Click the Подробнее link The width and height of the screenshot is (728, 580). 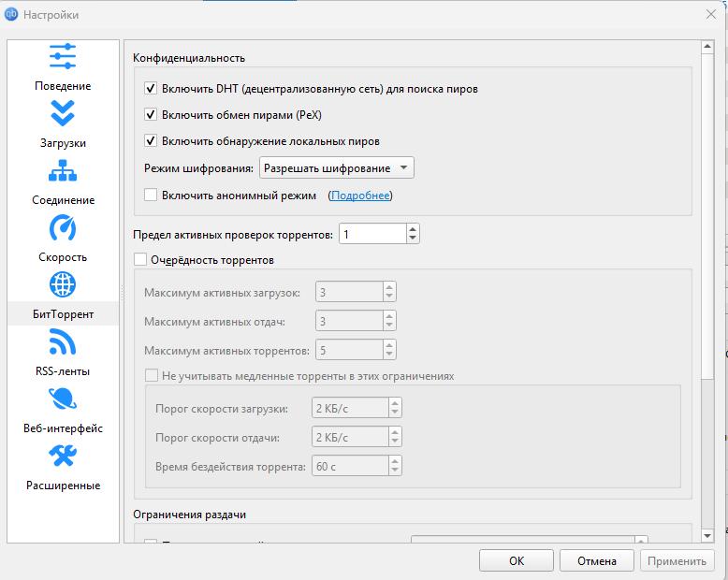click(x=360, y=196)
